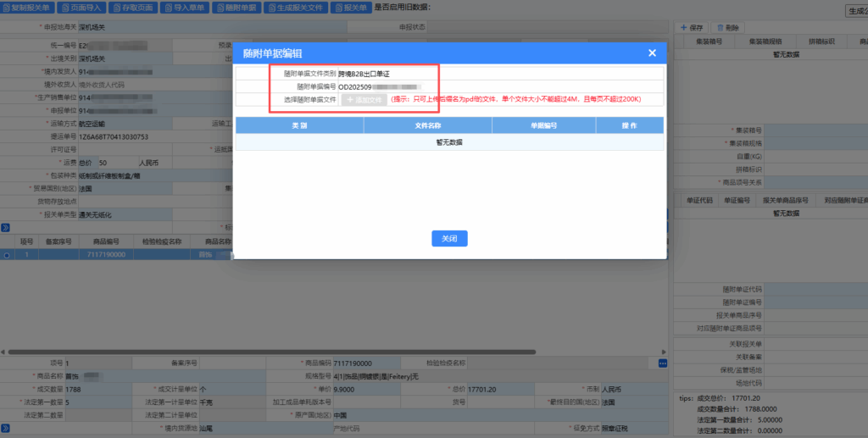Expand the double-arrow icon below 报关单类型
868x438 pixels.
(x=6, y=227)
